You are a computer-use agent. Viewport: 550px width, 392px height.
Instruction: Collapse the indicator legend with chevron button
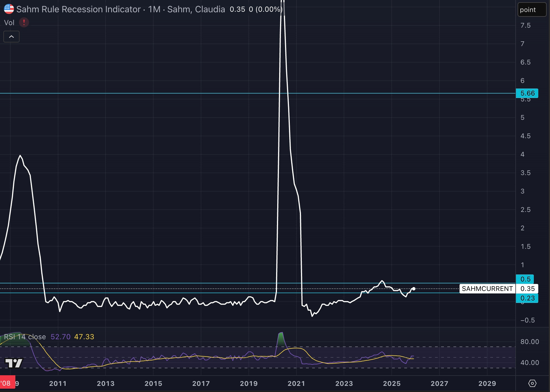(11, 37)
